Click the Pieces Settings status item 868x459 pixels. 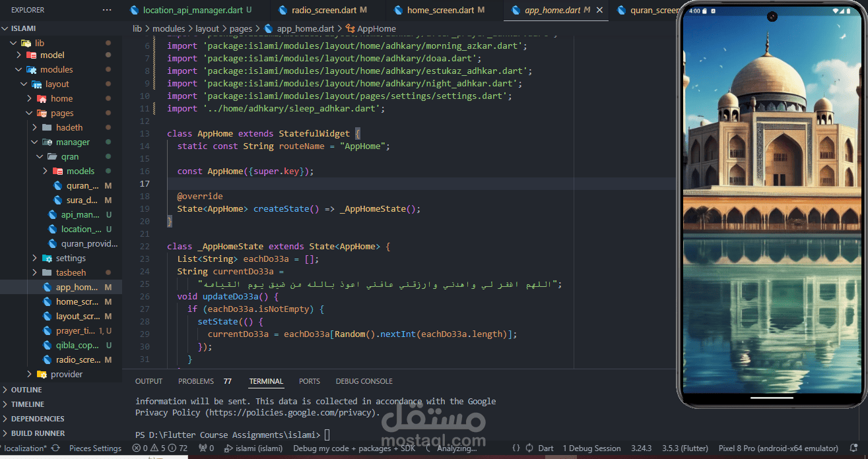click(x=95, y=448)
